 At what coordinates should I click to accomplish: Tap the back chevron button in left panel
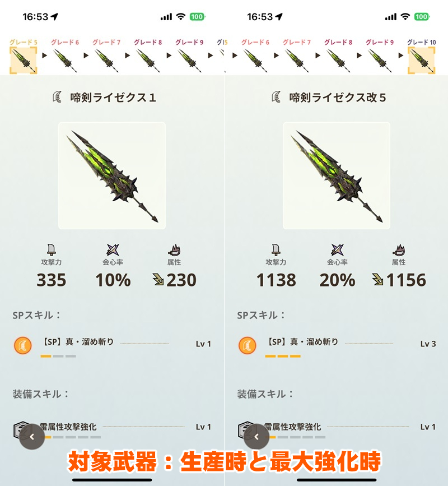click(x=32, y=437)
